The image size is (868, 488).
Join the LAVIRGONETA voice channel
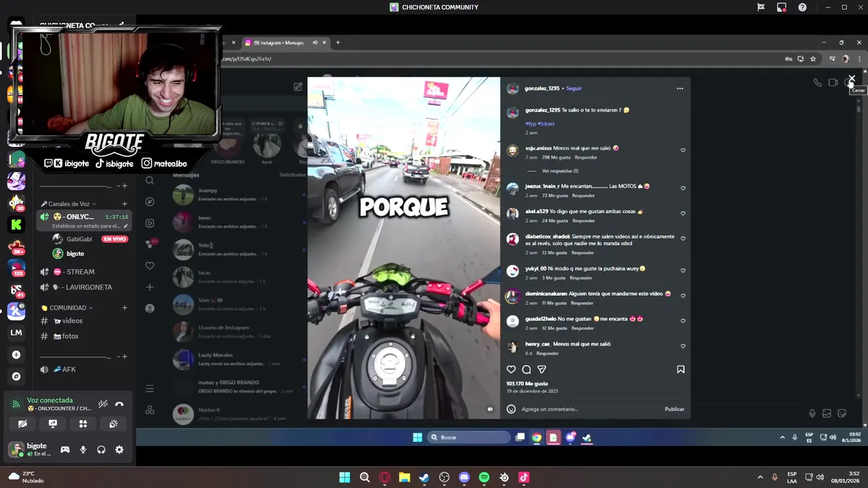click(x=85, y=287)
